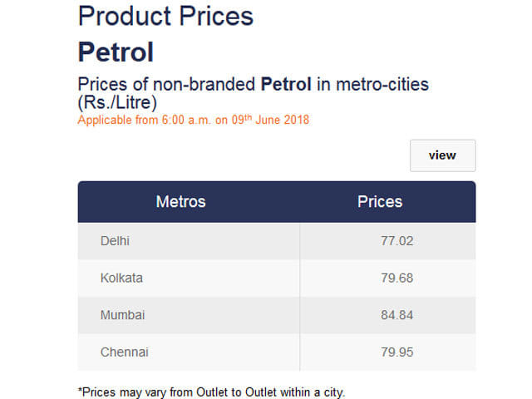Click the bold Petrol word in subtitle
Image resolution: width=532 pixels, height=399 pixels.
(x=286, y=84)
